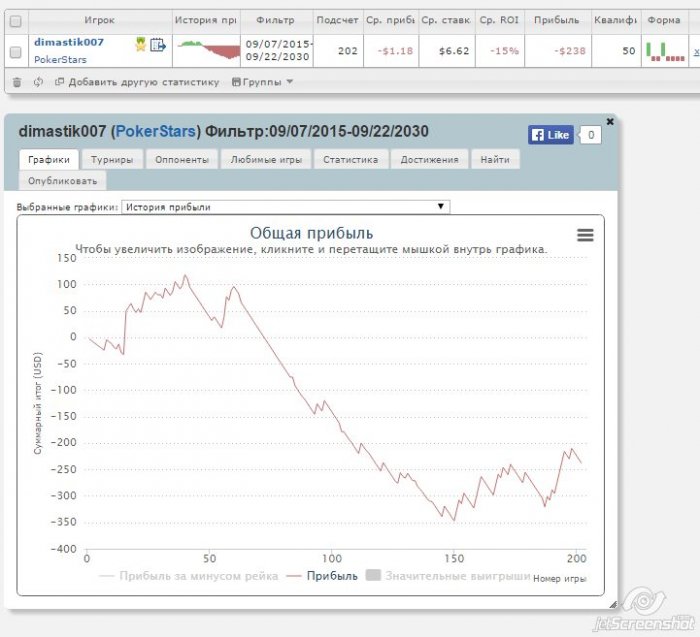Click the $6.62 average stake value
The height and width of the screenshot is (637, 700).
point(454,51)
